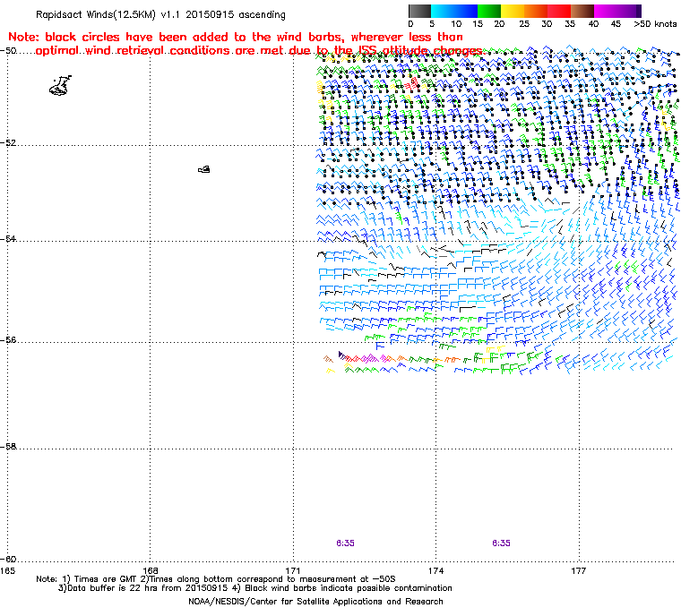
Task: Click the longitude label 177
Action: click(579, 570)
